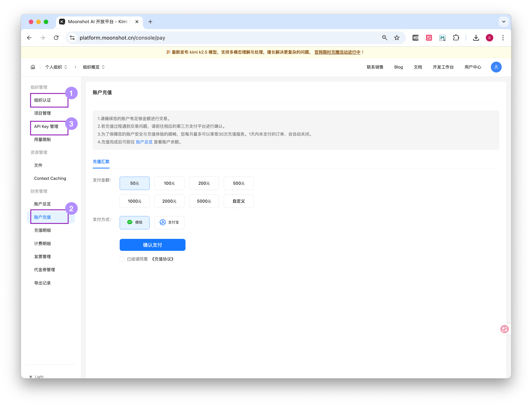
Task: Choose the 500元 payment amount
Action: (239, 183)
